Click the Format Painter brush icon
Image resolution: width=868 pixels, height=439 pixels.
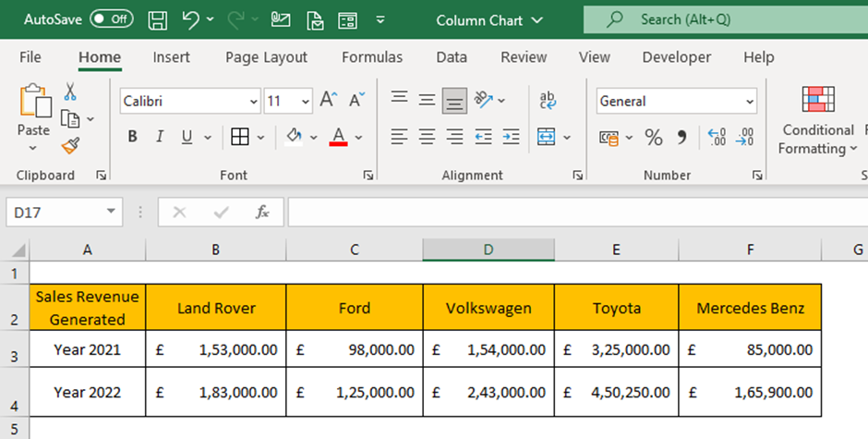pos(70,145)
